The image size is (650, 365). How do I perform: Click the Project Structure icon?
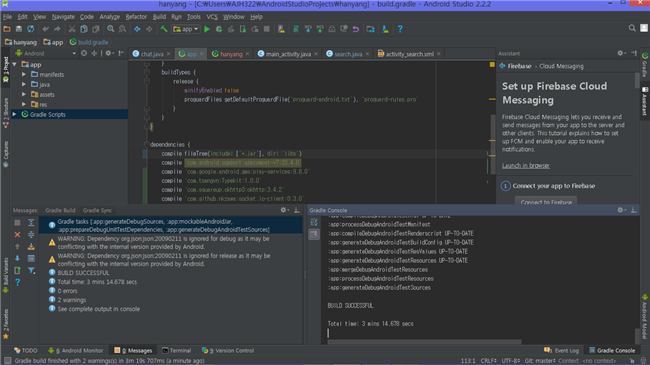click(370, 29)
